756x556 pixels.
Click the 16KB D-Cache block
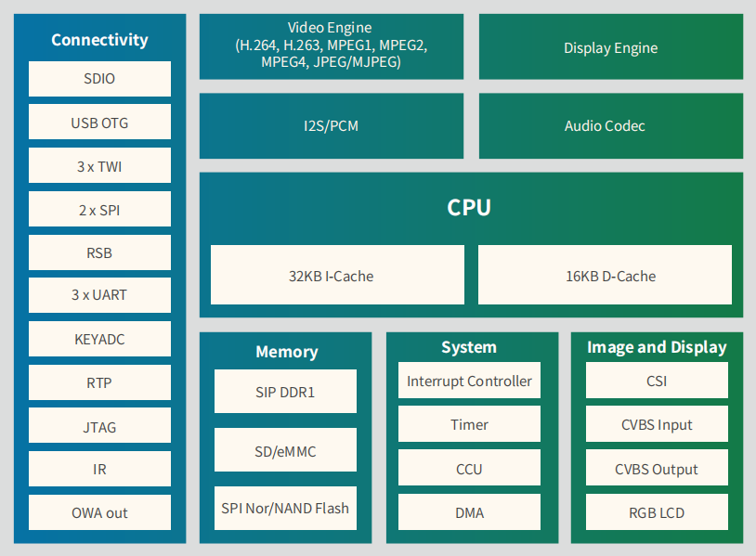(606, 275)
